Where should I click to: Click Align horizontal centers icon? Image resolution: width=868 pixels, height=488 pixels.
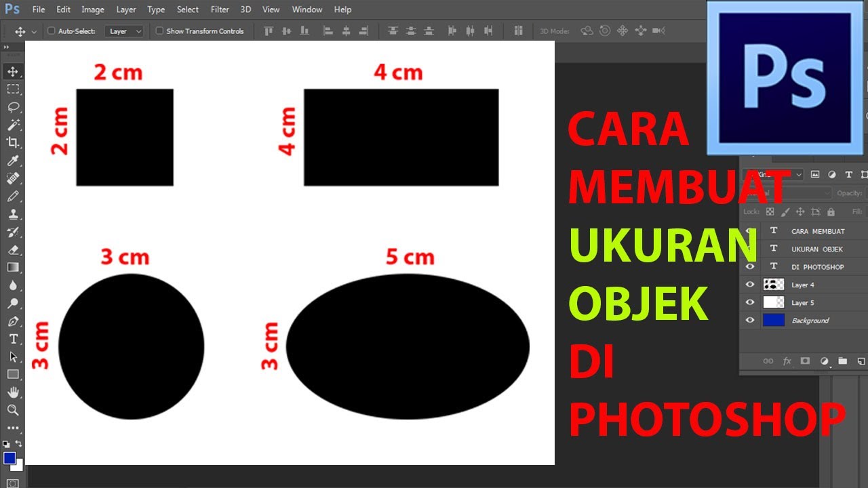click(x=347, y=30)
